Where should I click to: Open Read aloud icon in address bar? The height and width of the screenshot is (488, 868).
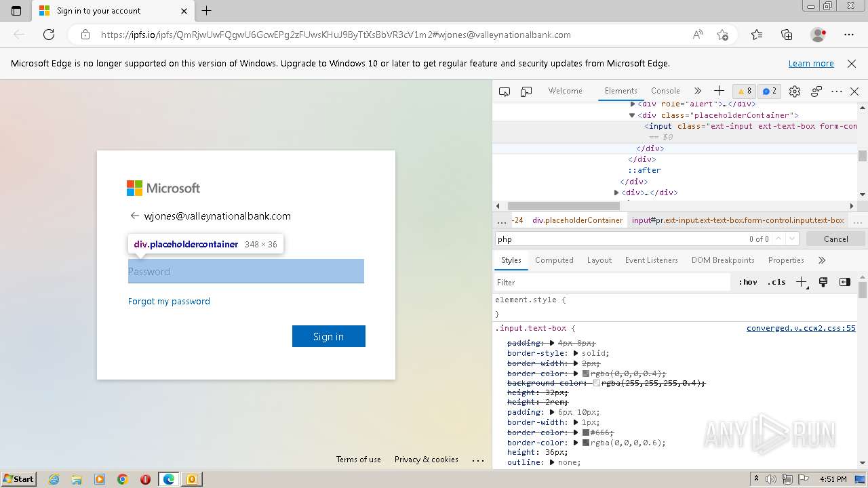click(698, 35)
